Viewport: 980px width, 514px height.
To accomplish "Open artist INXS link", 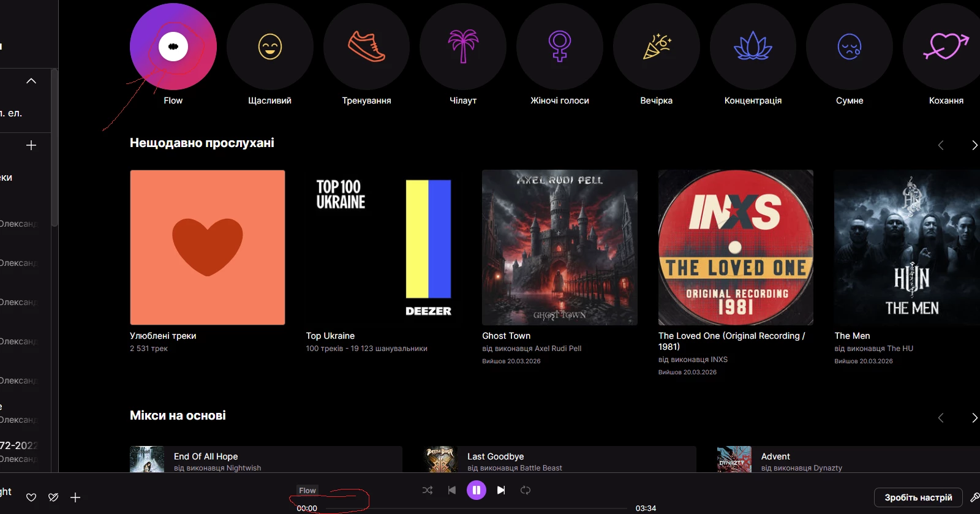I will [719, 360].
